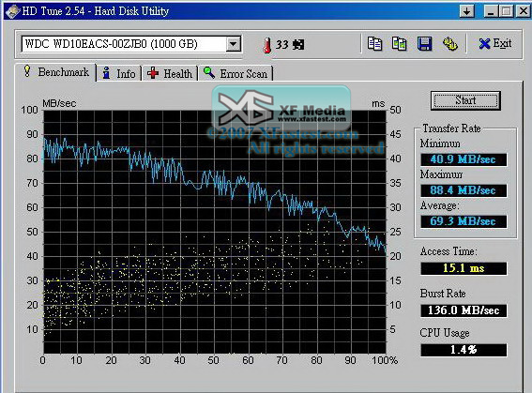Image resolution: width=532 pixels, height=393 pixels.
Task: Click the red thermometer temperature icon
Action: [x=267, y=45]
